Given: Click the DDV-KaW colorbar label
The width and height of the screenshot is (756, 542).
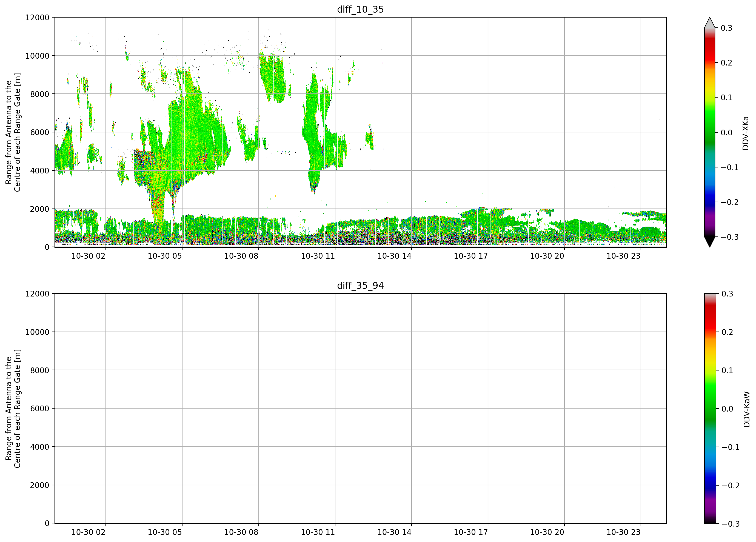Looking at the screenshot, I should click(x=747, y=409).
